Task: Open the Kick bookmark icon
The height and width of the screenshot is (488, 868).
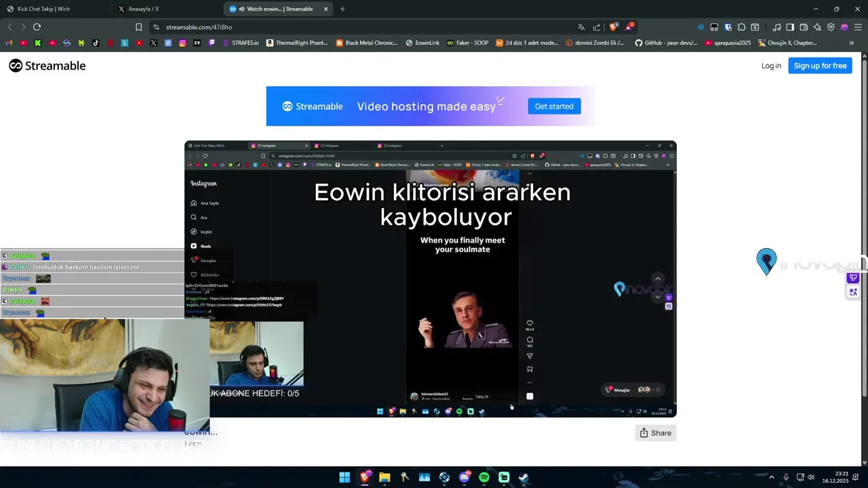Action: coord(38,43)
